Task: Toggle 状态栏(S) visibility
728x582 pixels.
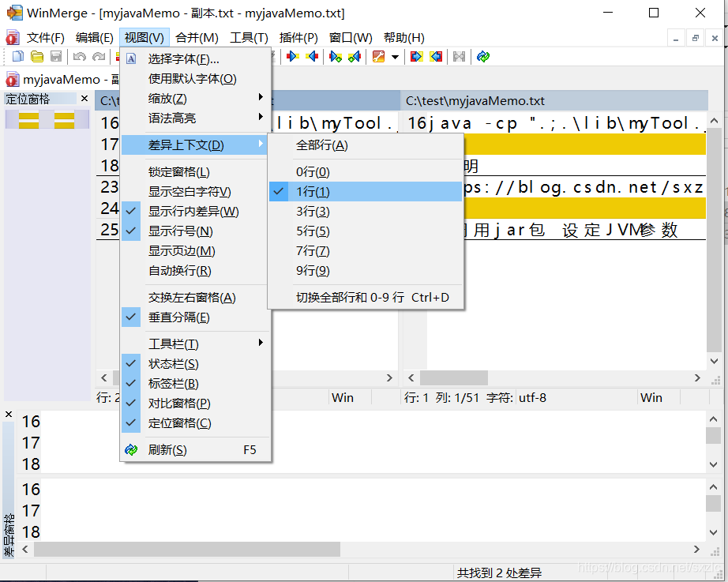Action: (x=194, y=364)
